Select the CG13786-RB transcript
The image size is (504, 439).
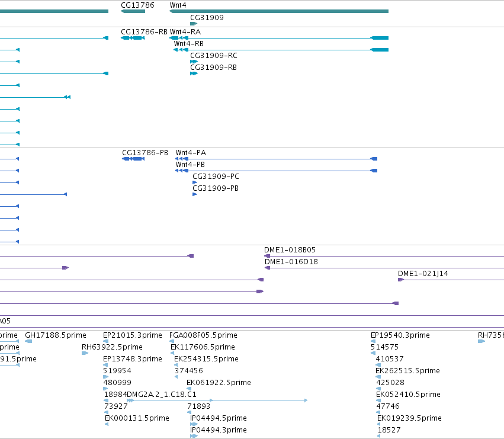[133, 38]
